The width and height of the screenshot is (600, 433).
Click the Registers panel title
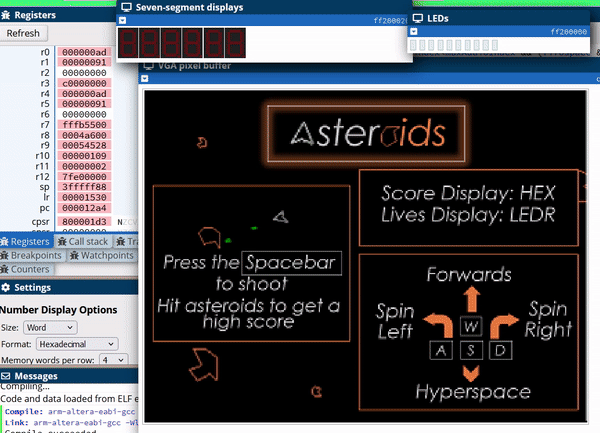pos(35,15)
